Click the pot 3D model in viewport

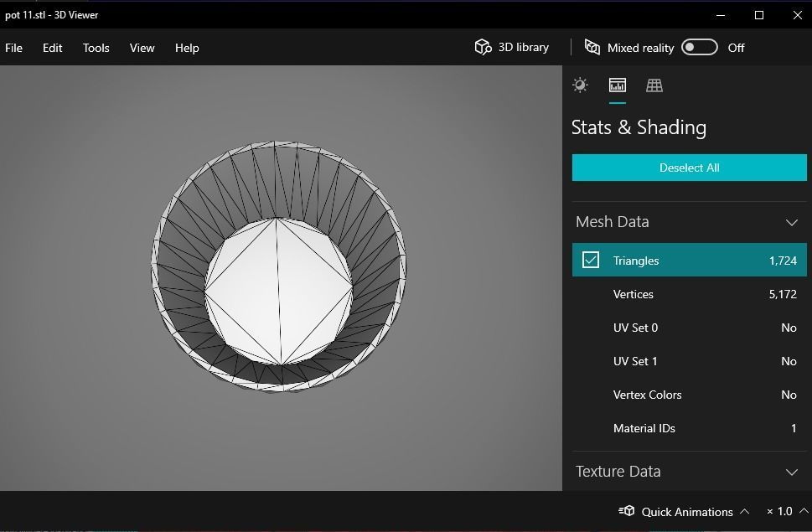278,266
